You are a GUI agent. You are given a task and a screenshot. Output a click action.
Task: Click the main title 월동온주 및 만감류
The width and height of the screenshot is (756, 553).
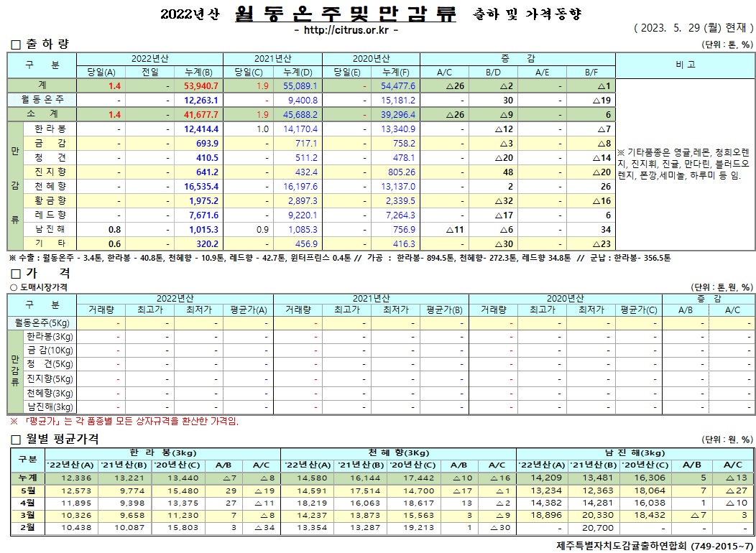pos(346,14)
